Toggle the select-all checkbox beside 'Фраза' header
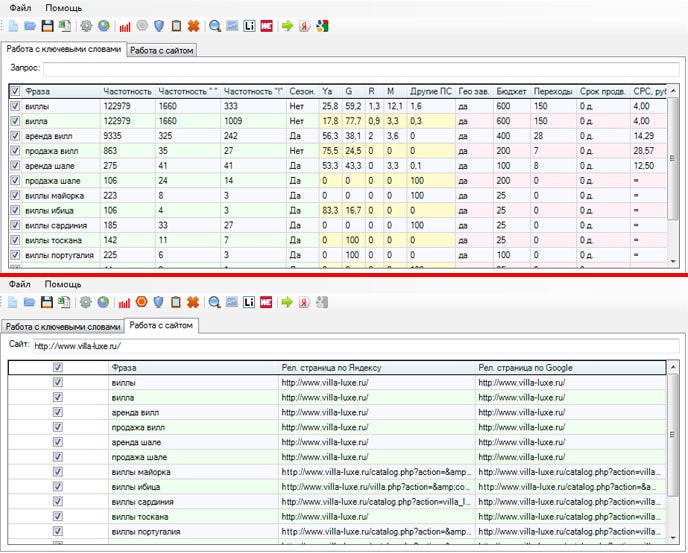 pyautogui.click(x=14, y=91)
